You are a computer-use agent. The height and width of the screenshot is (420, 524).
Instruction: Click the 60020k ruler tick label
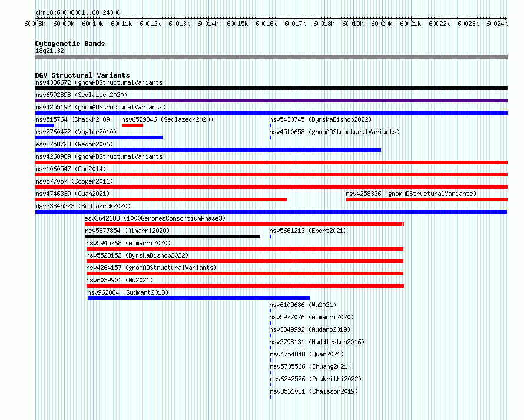pyautogui.click(x=382, y=24)
